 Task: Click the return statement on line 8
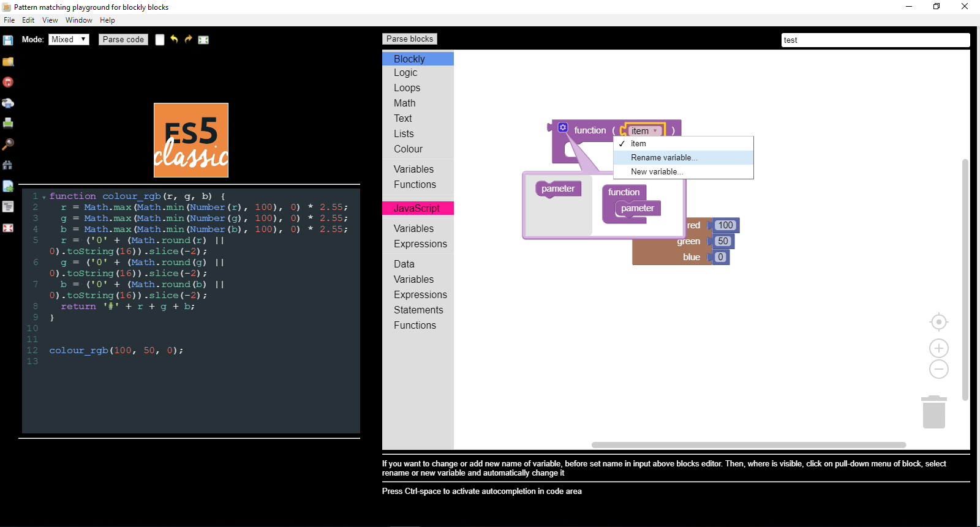pos(128,306)
